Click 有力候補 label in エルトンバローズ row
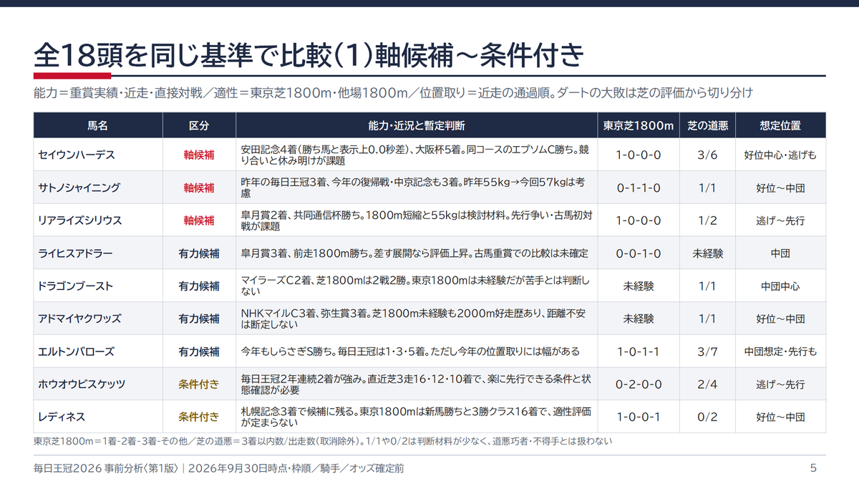The height and width of the screenshot is (504, 859). click(199, 352)
